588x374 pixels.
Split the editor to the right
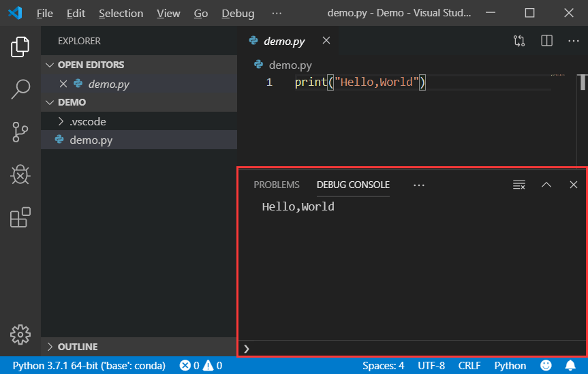546,40
